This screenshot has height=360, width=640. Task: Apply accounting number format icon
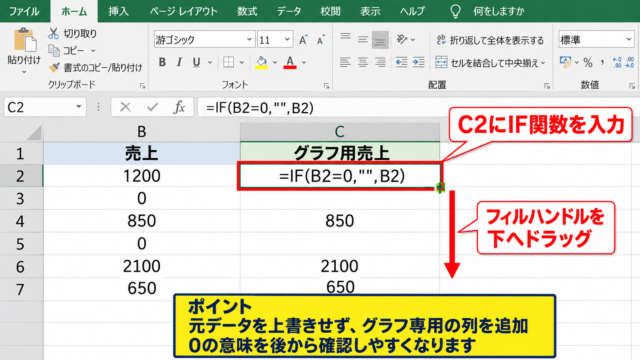click(x=565, y=62)
